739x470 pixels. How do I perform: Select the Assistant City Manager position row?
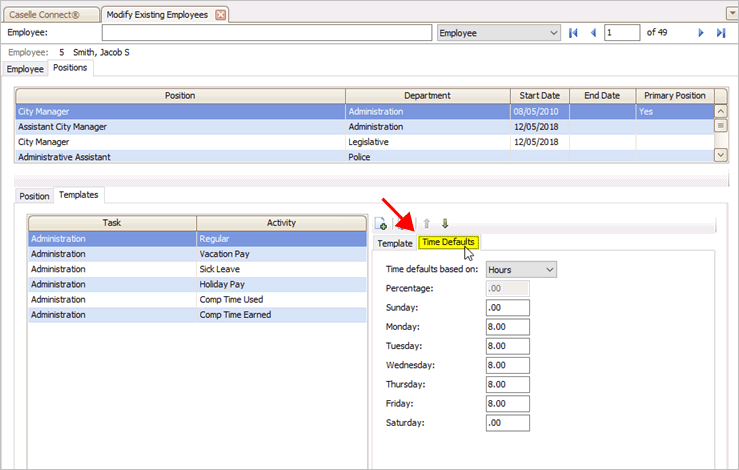point(180,127)
